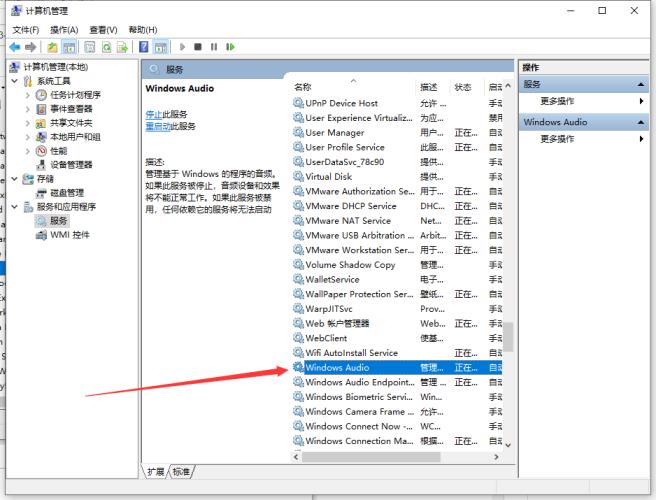Select Device Manager (设备管理器) in tree
Viewport: 656px width, 500px height.
click(71, 164)
